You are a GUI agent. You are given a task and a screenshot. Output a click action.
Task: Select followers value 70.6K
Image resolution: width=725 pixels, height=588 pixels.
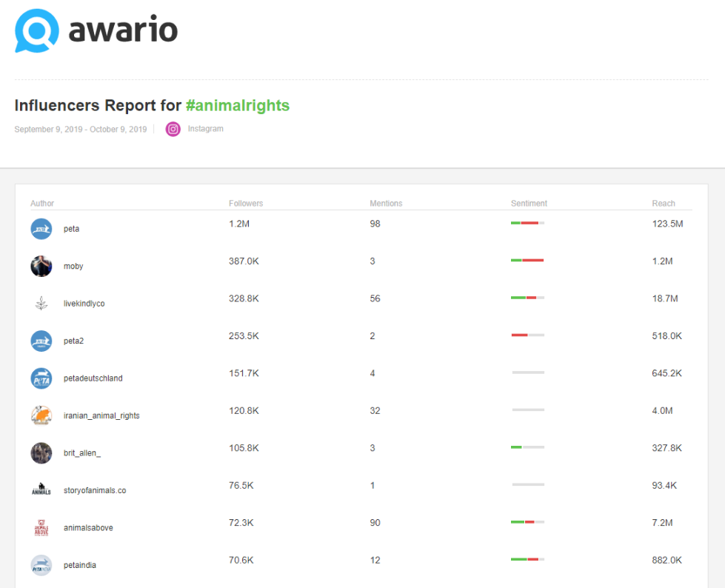point(241,561)
